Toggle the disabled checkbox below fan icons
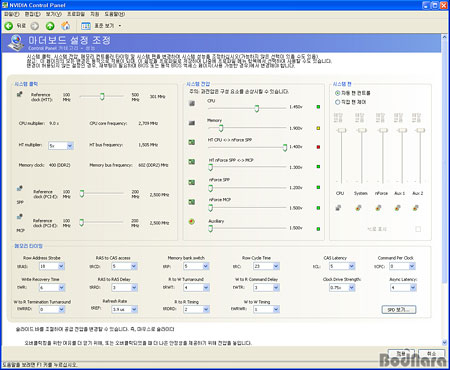This screenshot has height=370, width=450. tap(418, 229)
